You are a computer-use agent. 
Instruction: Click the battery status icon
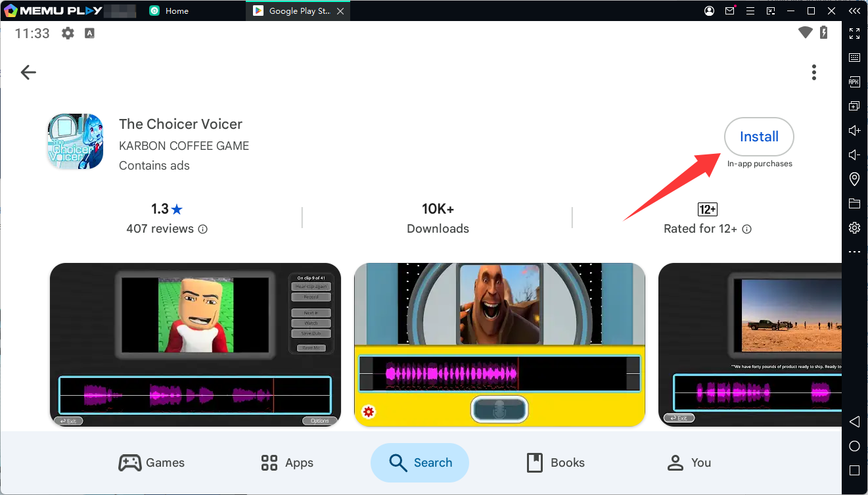pos(824,33)
